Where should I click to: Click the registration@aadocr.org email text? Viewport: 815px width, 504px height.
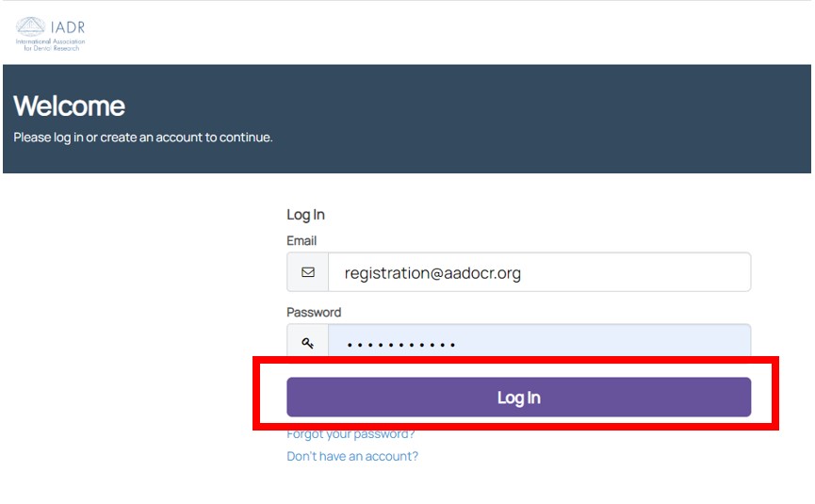[432, 274]
